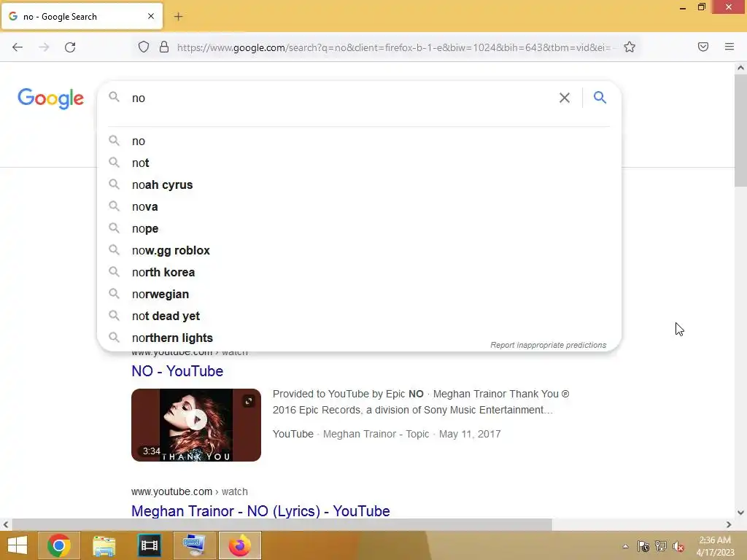
Task: Launch Chrome from the taskbar
Action: point(58,545)
